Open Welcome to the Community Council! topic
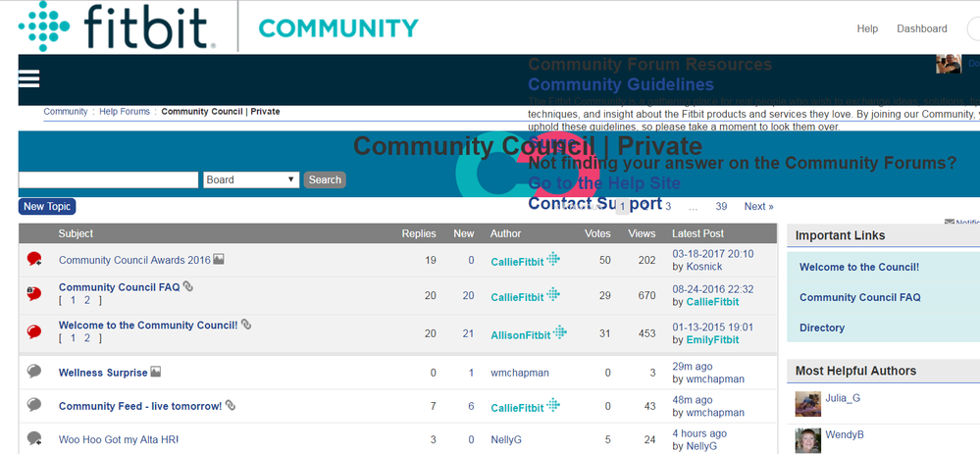 pyautogui.click(x=148, y=326)
